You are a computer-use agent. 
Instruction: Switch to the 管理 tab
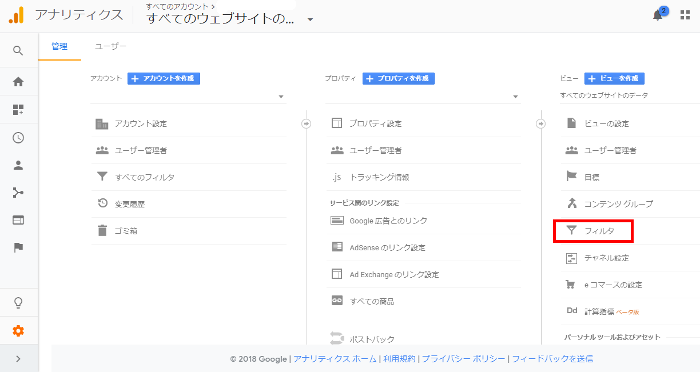coord(59,46)
